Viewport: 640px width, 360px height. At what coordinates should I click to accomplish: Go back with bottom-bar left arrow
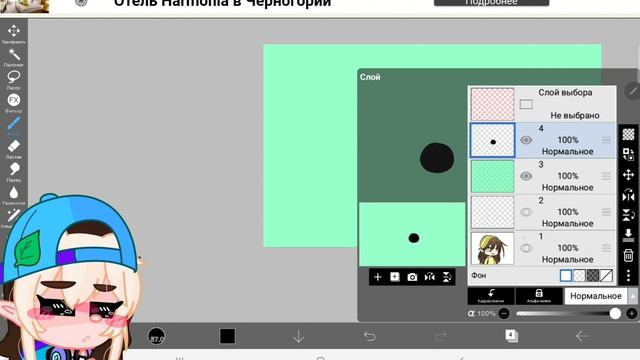[582, 336]
